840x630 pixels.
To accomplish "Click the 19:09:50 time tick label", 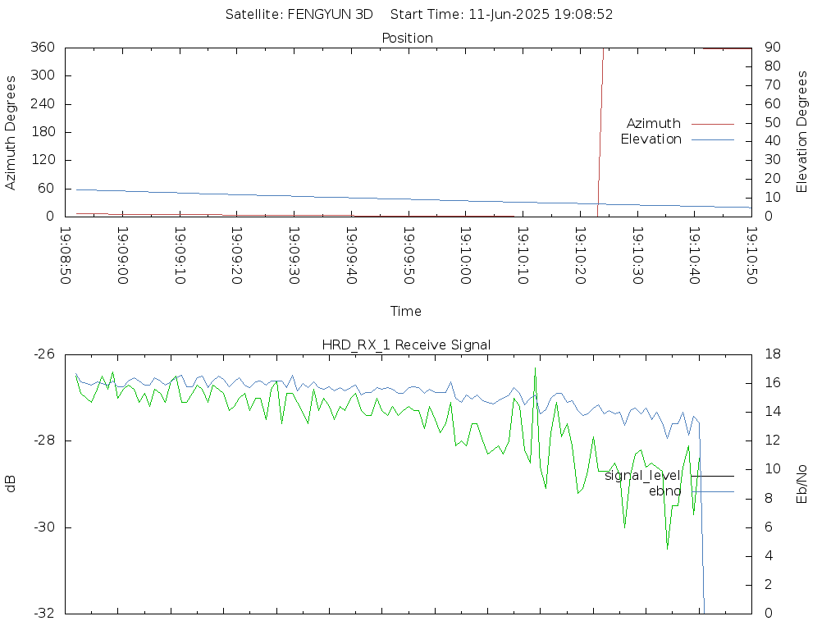I will (409, 256).
